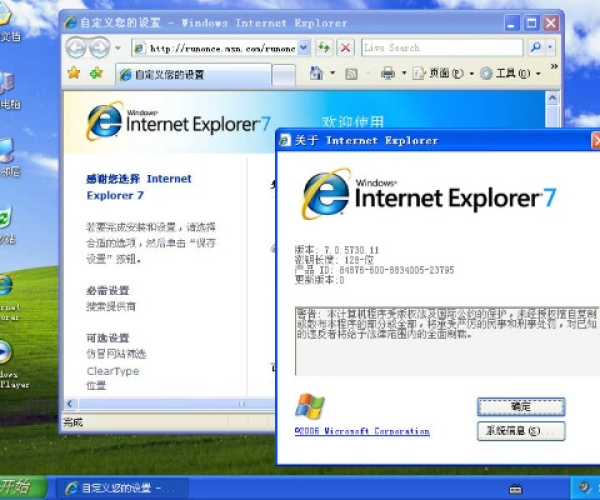Image resolution: width=600 pixels, height=500 pixels.
Task: Click the Home page icon
Action: 316,73
